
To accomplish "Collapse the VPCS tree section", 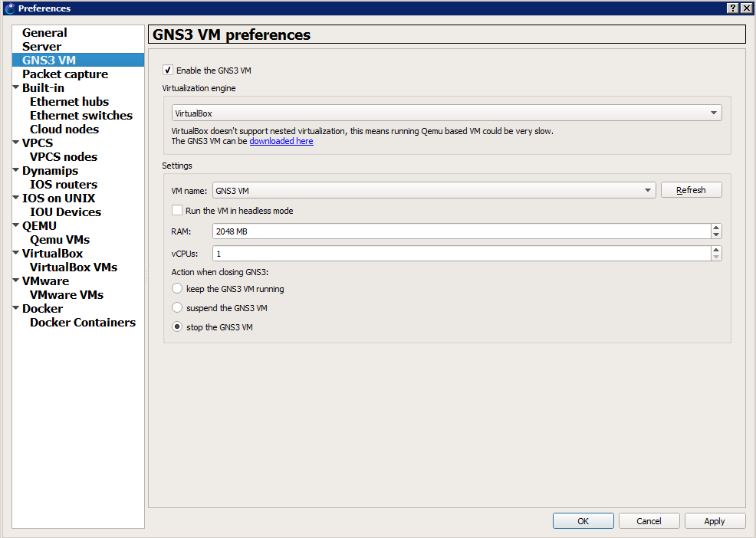I will (x=16, y=143).
